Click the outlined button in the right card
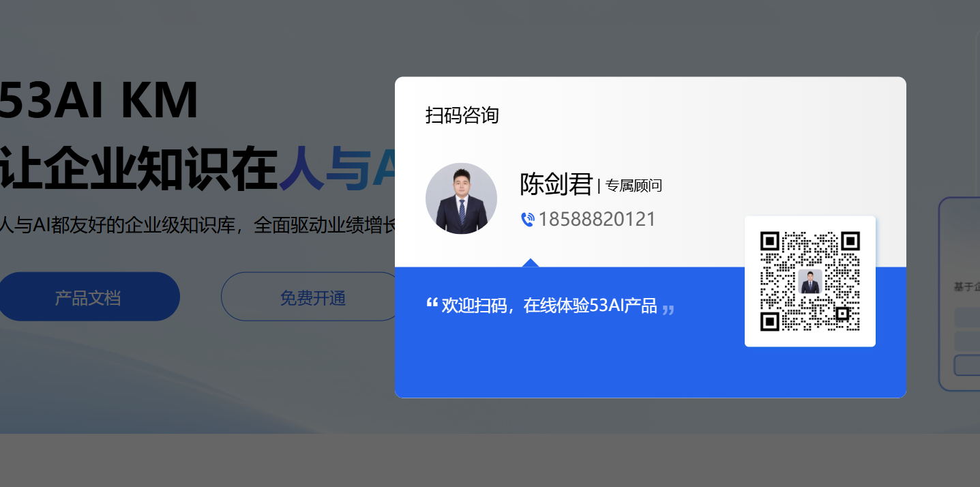The width and height of the screenshot is (980, 487). pyautogui.click(x=967, y=365)
